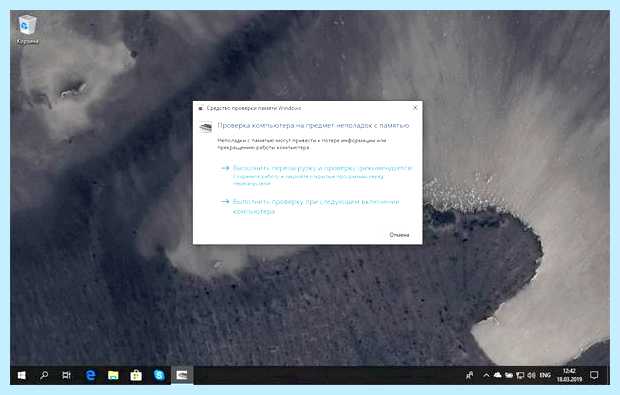Open the clock and date flyout
Image resolution: width=620 pixels, height=395 pixels.
click(569, 375)
